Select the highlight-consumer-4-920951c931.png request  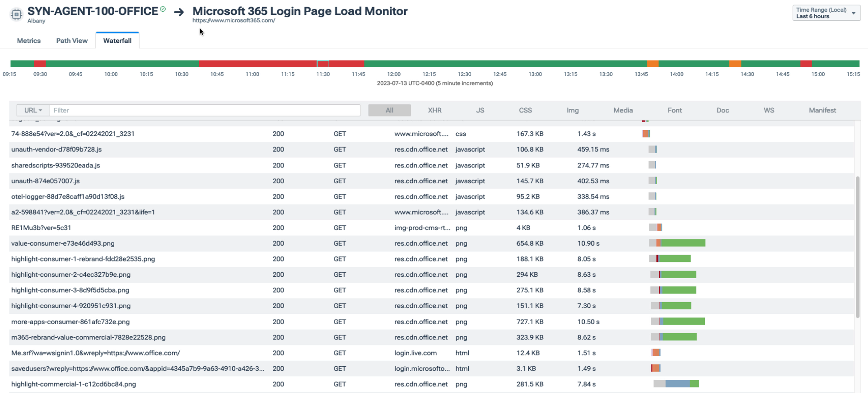(x=431, y=306)
